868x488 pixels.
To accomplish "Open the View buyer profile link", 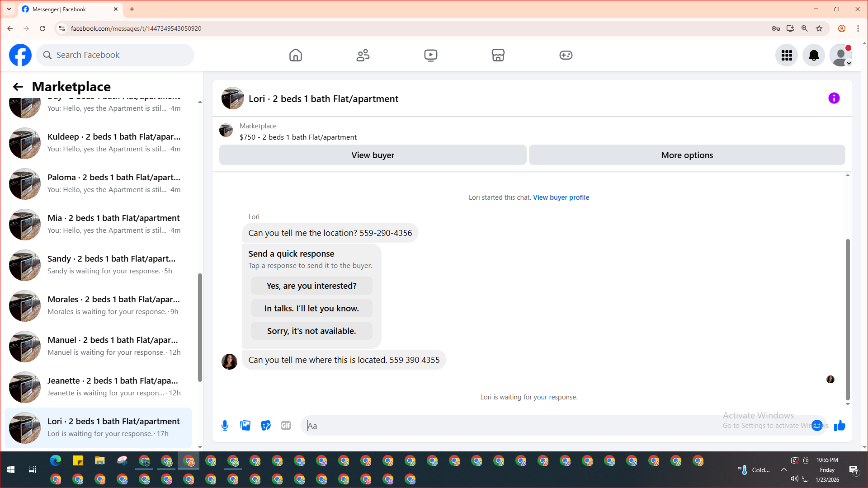I will 561,197.
